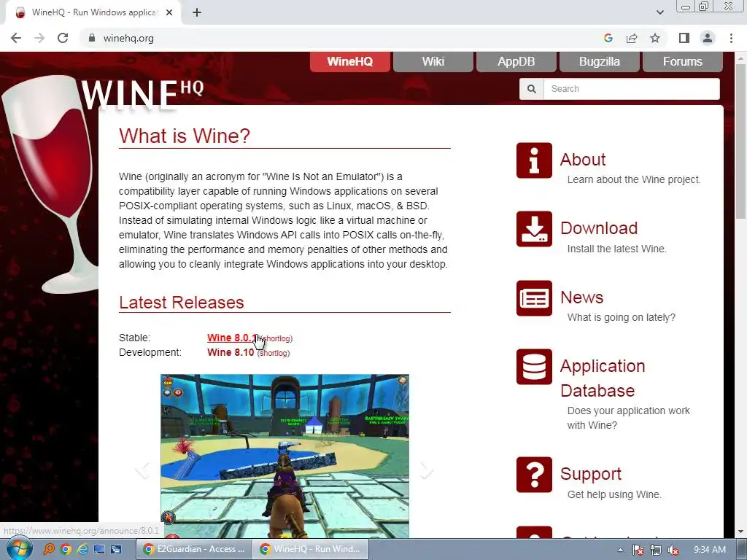Image resolution: width=747 pixels, height=560 pixels.
Task: Open the Bugzilla navigation tab
Action: coord(600,62)
